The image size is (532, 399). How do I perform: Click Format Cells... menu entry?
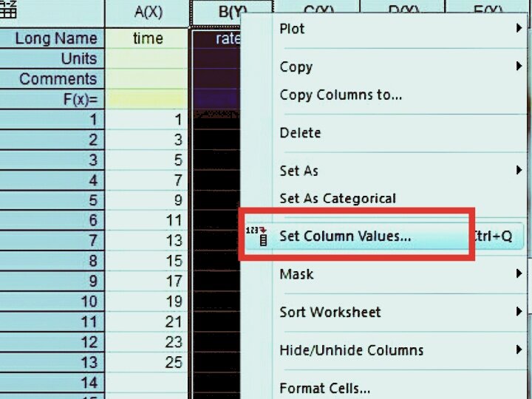[x=324, y=388]
